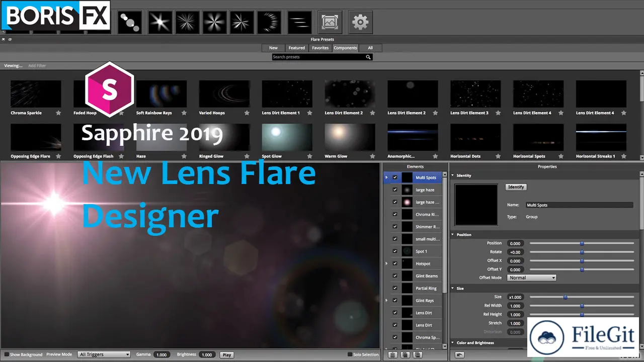Add a multi spots element from toolbar
Image resolution: width=644 pixels, height=362 pixels.
point(129,22)
